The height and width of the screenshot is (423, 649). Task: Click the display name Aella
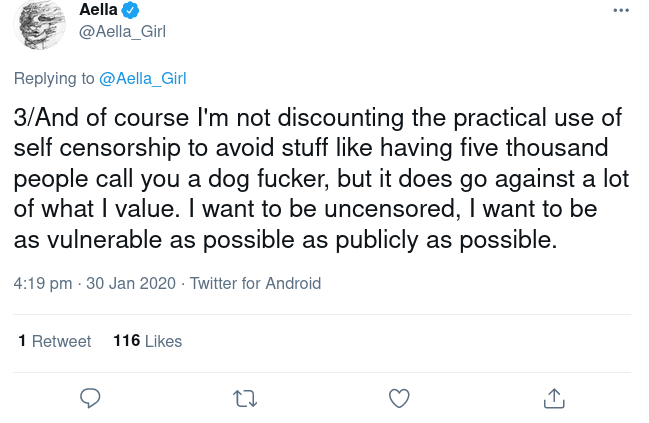pyautogui.click(x=98, y=10)
